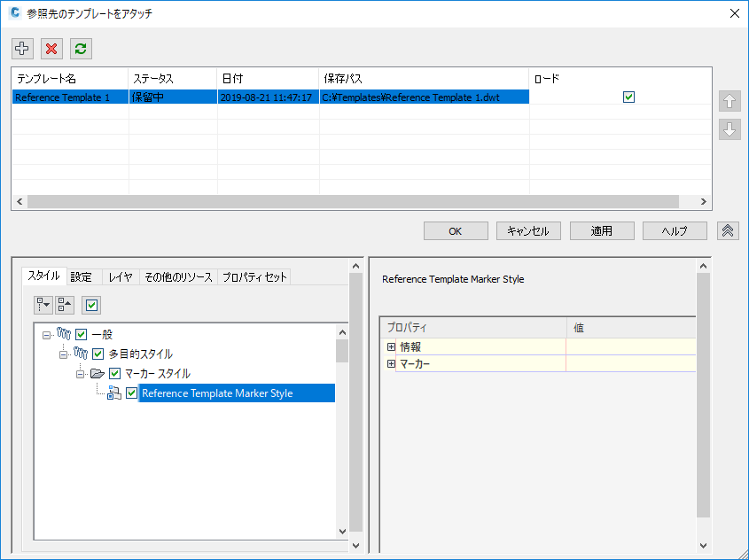Select the 多目的スタイル tree label

pyautogui.click(x=140, y=354)
